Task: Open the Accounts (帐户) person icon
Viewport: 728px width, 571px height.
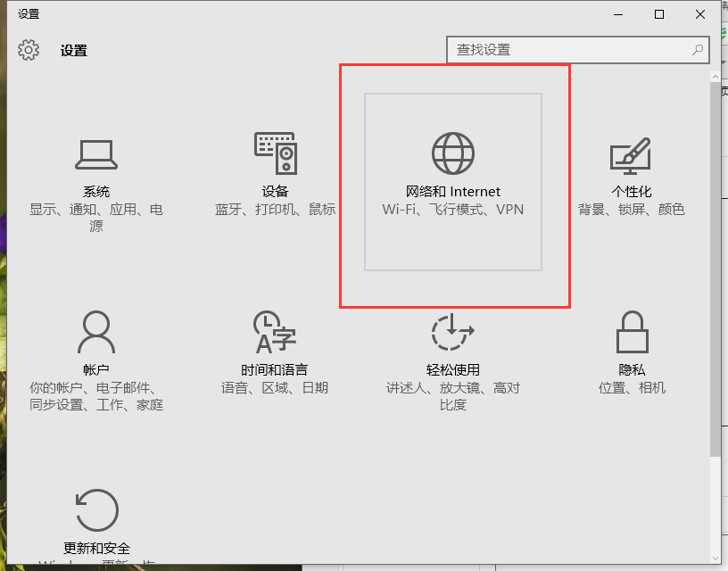Action: pos(96,333)
